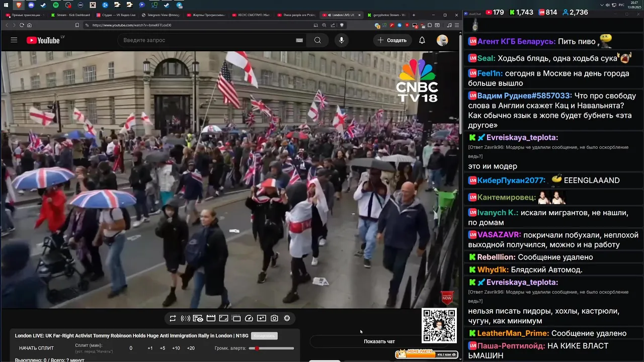This screenshot has width=644, height=362.
Task: Switch to 'Жертвы Прогрессивны' tab
Action: pyautogui.click(x=206, y=15)
